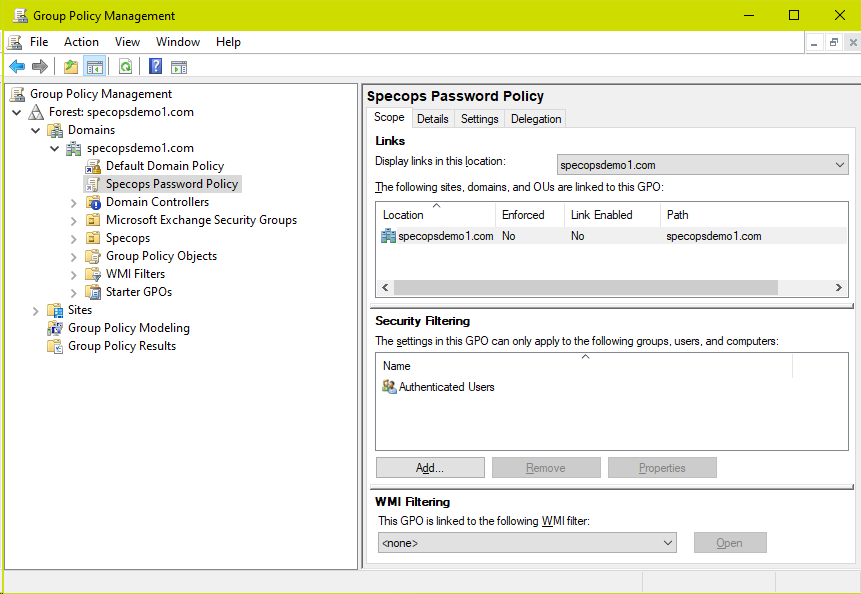This screenshot has width=861, height=594.
Task: Click the Microsoft Exchange Security Groups OU icon
Action: [x=93, y=220]
